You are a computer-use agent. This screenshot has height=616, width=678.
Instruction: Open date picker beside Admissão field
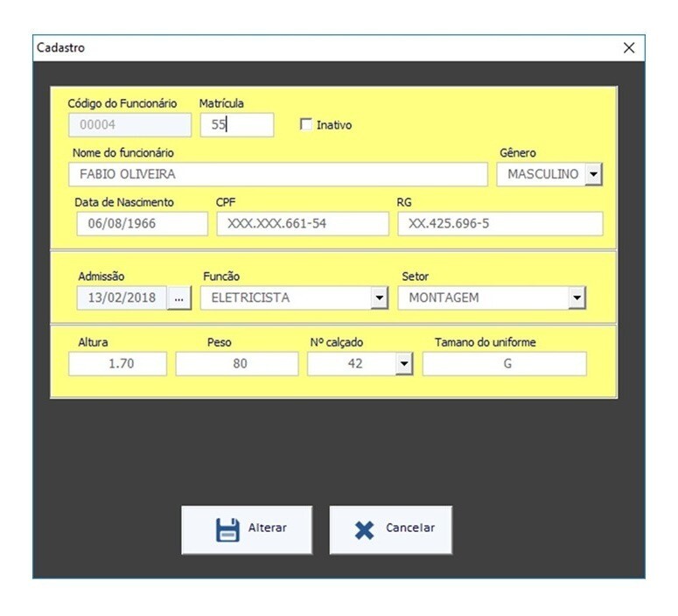178,298
